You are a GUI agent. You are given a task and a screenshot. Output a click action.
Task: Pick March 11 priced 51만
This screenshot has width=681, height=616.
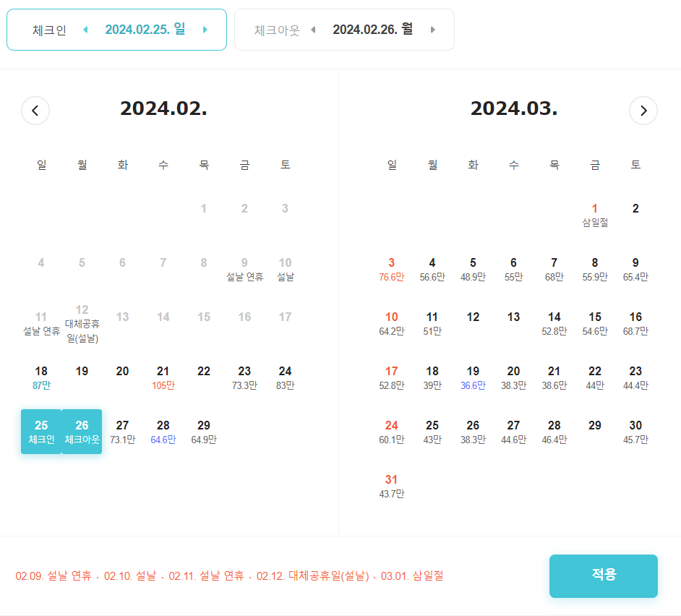432,323
